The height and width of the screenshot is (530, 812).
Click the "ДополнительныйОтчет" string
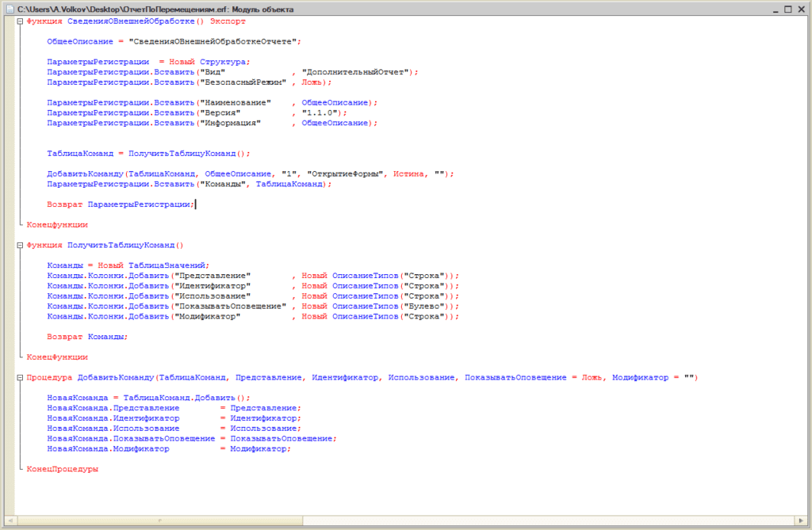click(356, 72)
